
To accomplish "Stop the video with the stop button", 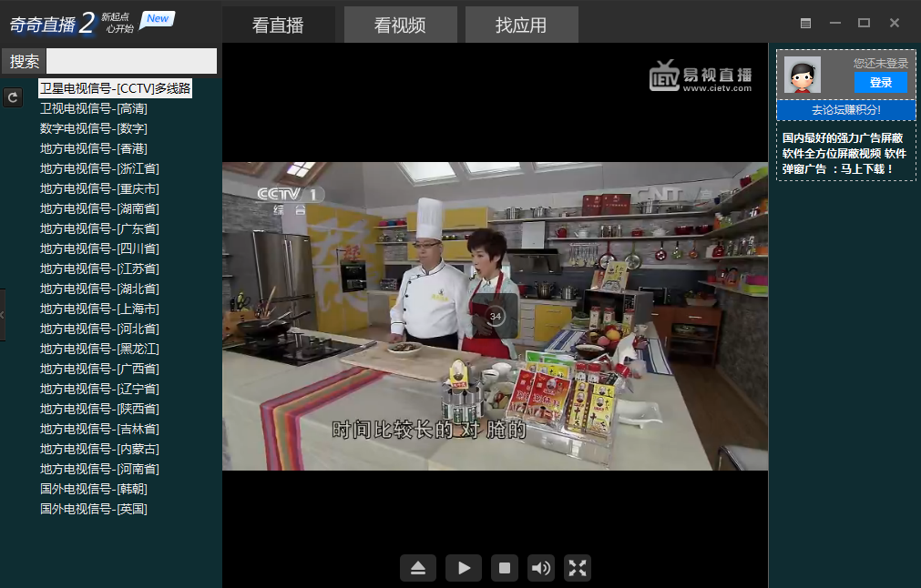I will (504, 568).
